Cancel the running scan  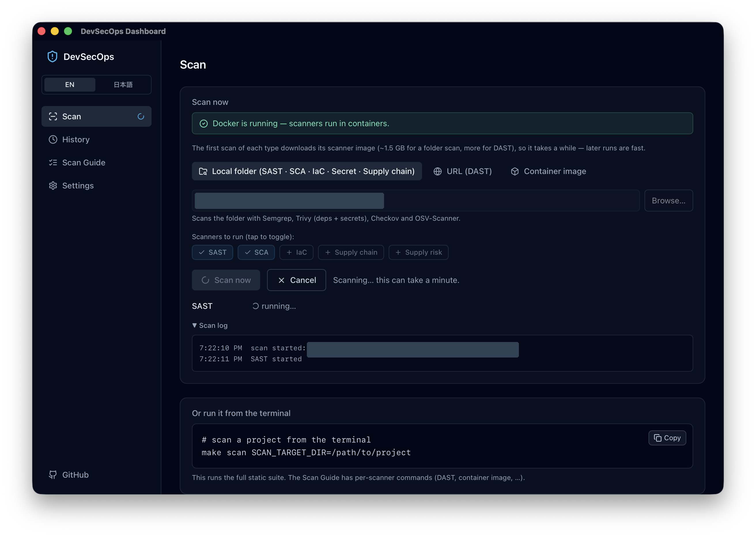[296, 280]
